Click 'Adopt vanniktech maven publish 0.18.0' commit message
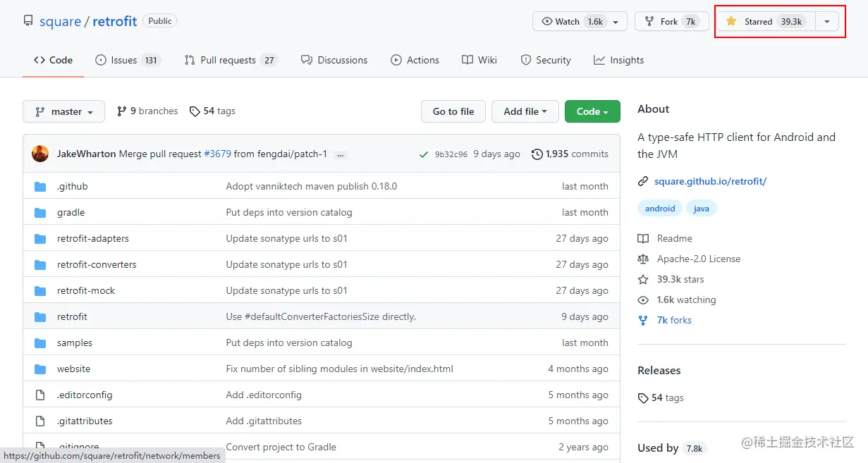Image resolution: width=868 pixels, height=463 pixels. tap(312, 187)
